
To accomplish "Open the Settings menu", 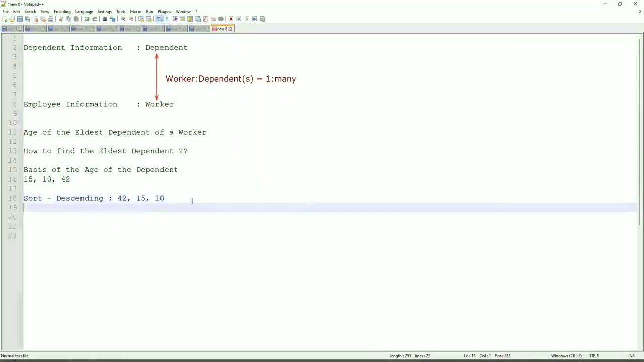I will (x=105, y=11).
